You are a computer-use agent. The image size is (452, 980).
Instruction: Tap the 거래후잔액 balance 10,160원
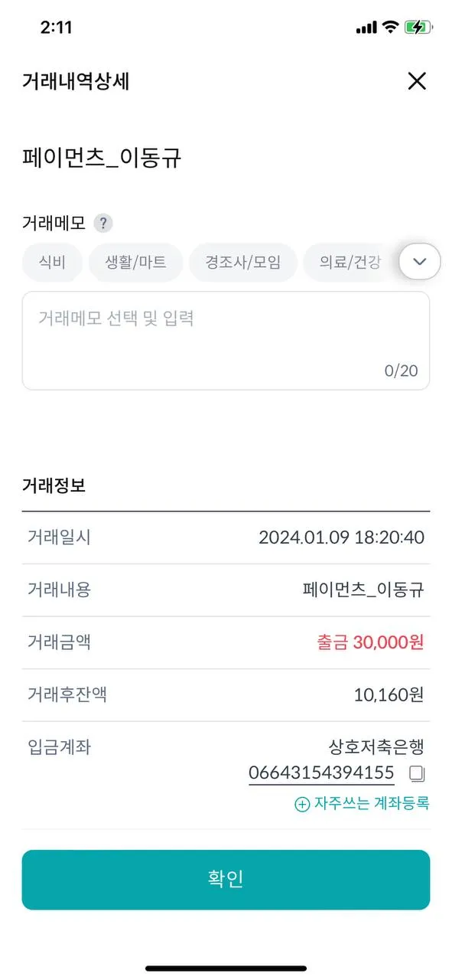click(x=389, y=695)
